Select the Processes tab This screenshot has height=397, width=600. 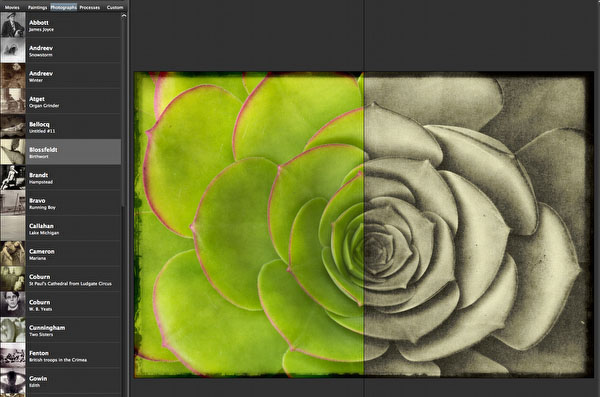90,7
